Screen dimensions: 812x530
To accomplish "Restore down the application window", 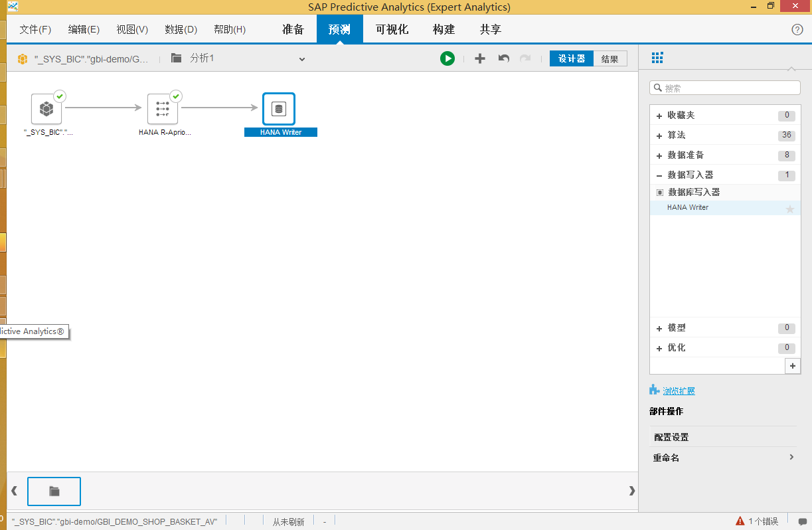I will click(x=770, y=6).
